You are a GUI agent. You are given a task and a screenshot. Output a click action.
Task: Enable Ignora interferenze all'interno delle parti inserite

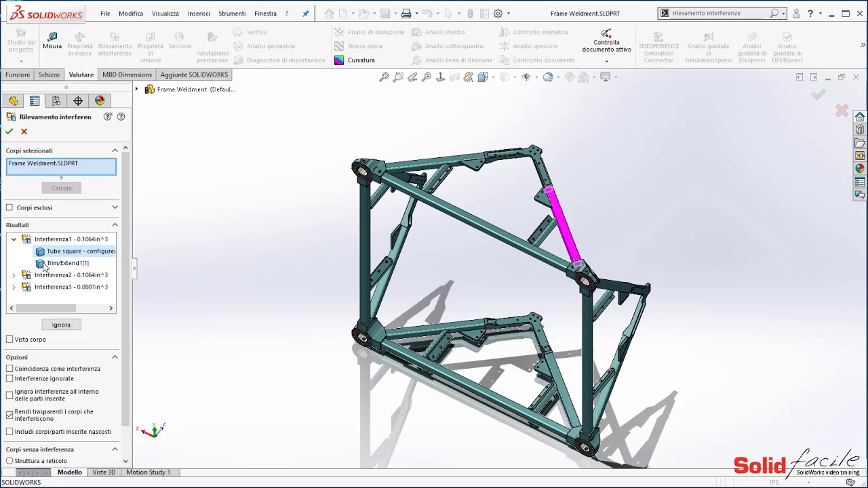pyautogui.click(x=9, y=395)
